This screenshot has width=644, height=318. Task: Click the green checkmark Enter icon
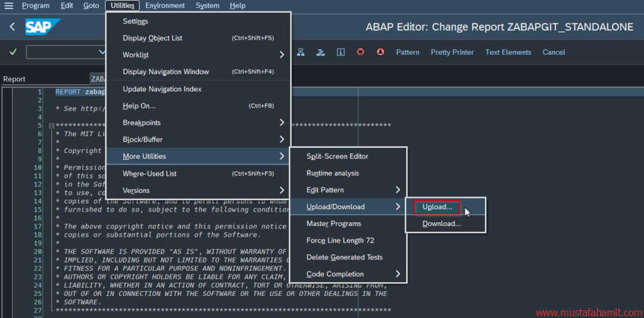pyautogui.click(x=13, y=52)
